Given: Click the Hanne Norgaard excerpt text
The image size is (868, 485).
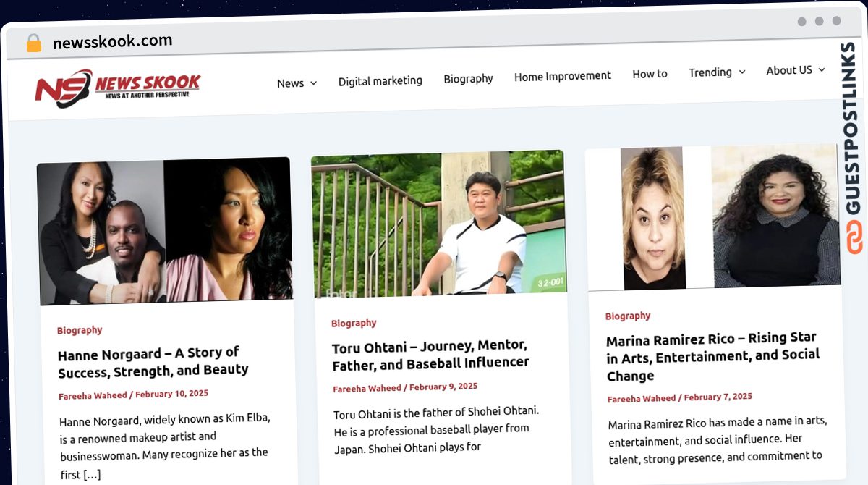Looking at the screenshot, I should coord(164,446).
